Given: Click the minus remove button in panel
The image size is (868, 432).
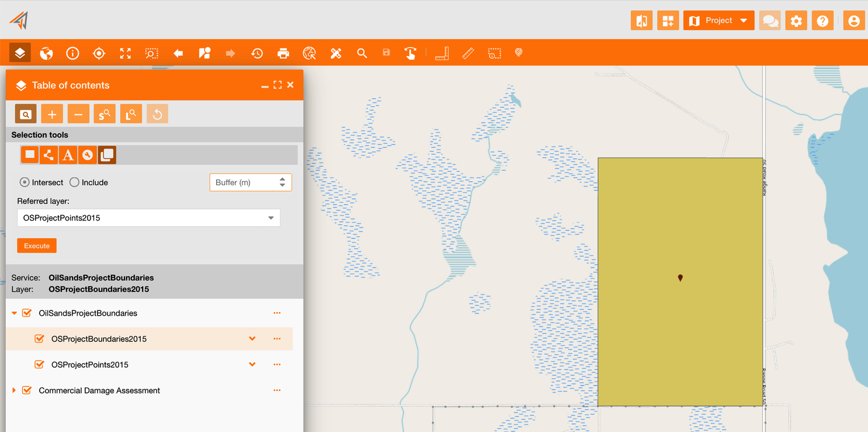Looking at the screenshot, I should pos(78,114).
